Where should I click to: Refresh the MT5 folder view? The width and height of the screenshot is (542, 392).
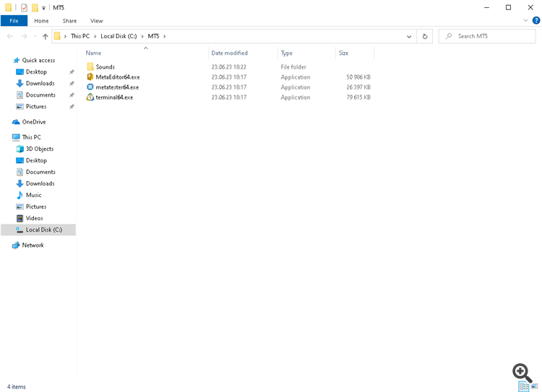coord(425,36)
